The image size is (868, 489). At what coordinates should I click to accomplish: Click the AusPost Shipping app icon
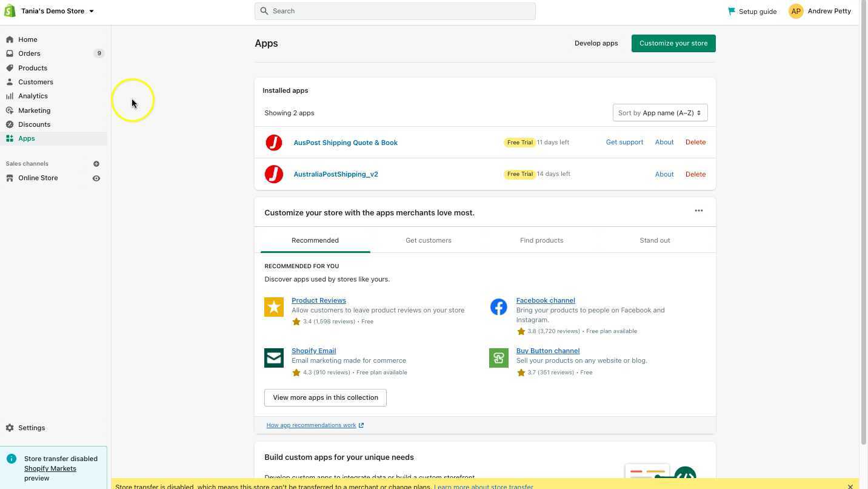273,142
